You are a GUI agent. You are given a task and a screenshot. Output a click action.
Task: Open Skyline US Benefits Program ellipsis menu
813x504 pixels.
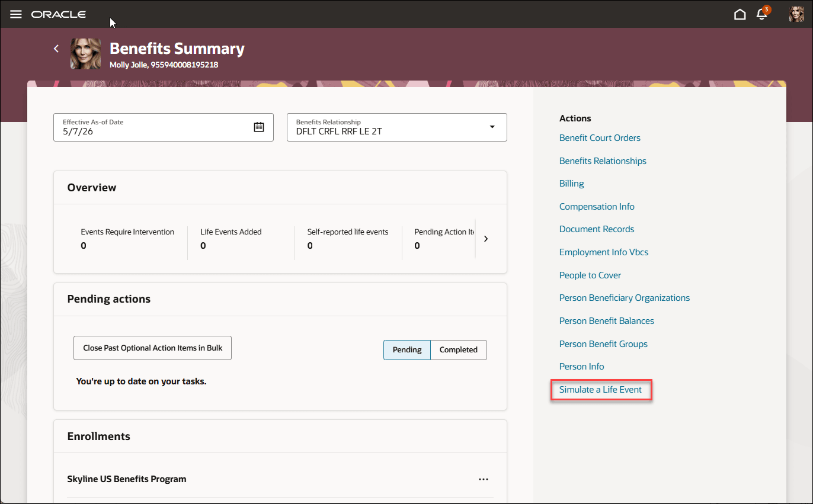(x=484, y=479)
